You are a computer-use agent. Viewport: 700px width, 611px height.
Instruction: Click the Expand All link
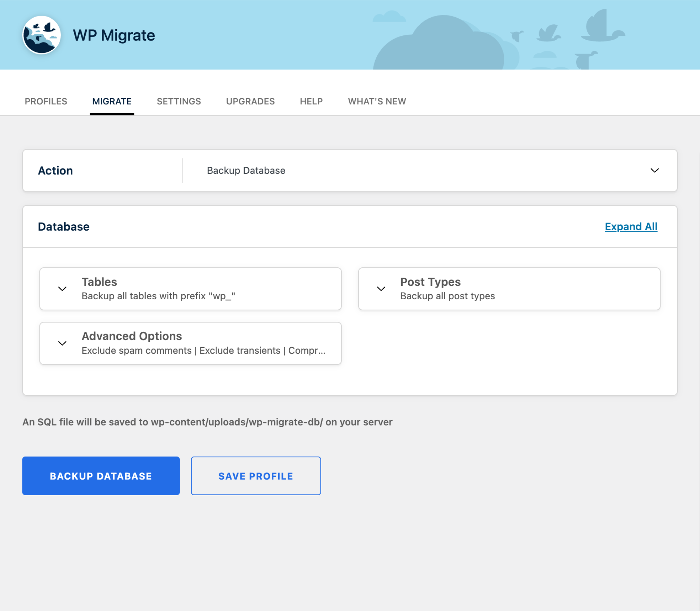point(631,226)
